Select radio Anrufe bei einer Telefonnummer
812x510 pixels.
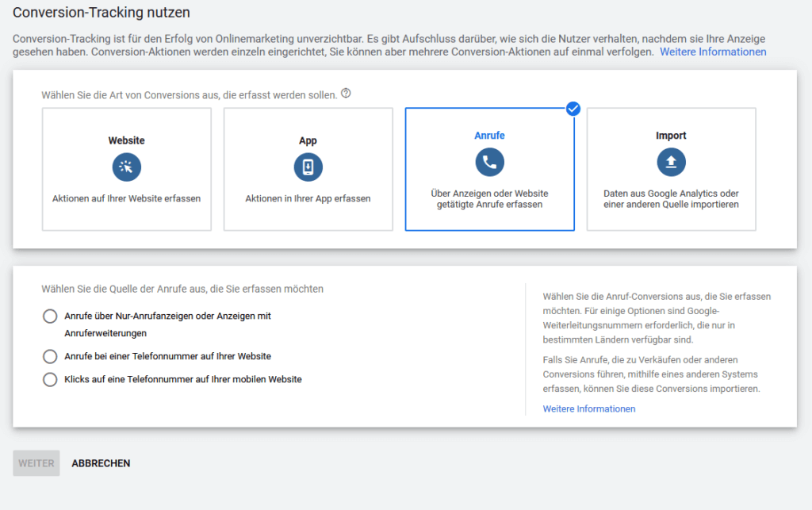51,356
